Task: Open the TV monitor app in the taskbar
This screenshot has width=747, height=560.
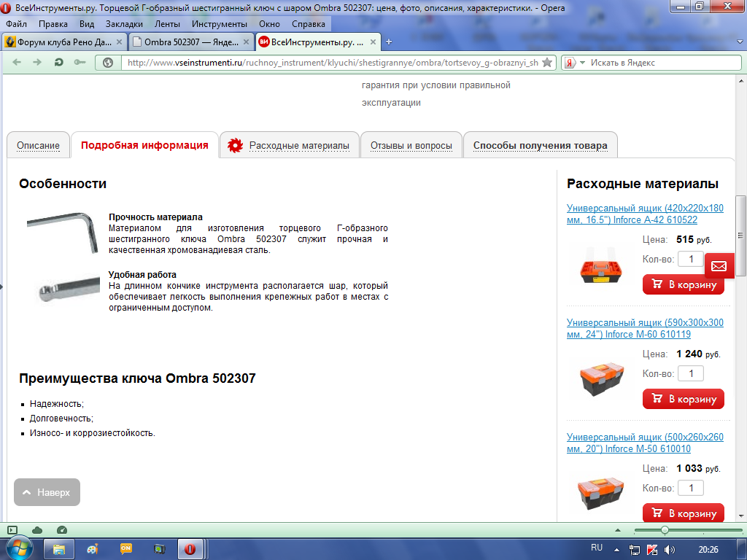Action: tap(159, 549)
